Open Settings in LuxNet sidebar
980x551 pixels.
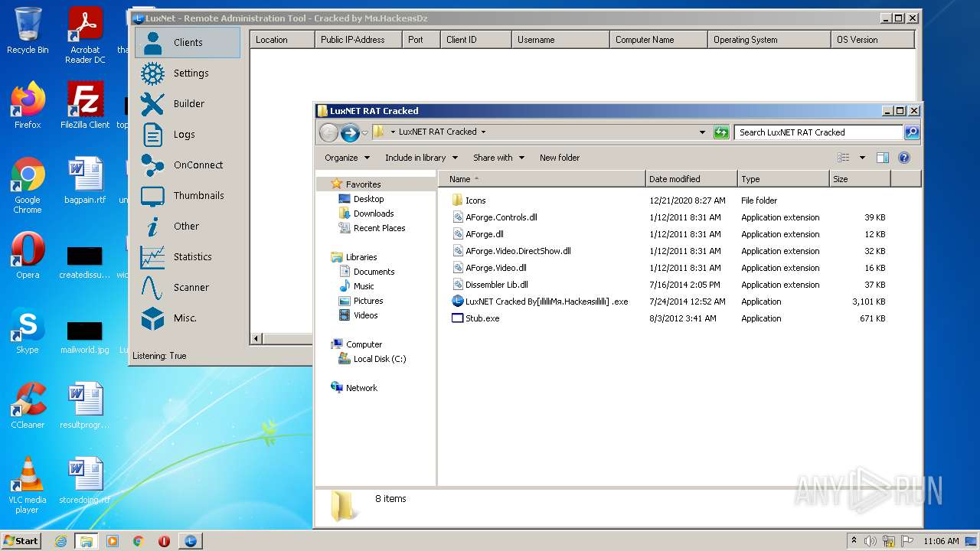point(188,73)
